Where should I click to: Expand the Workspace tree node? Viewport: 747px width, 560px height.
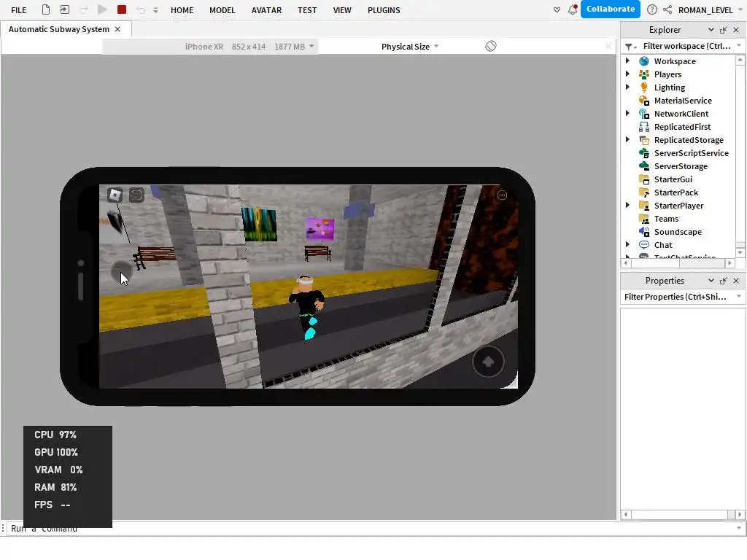click(627, 61)
